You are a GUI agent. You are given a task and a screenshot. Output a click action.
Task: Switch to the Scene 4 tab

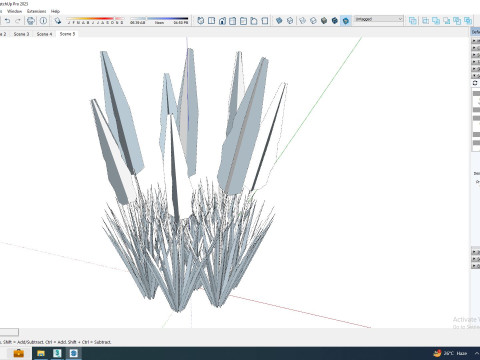tap(44, 34)
